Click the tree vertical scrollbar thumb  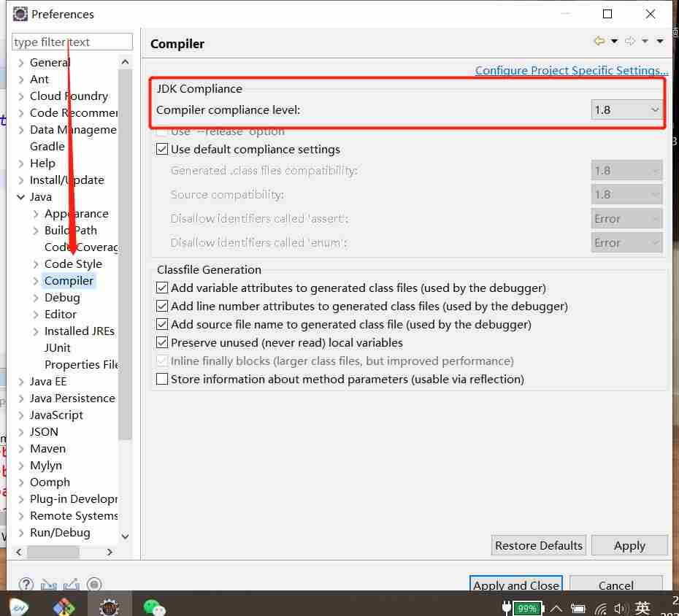pyautogui.click(x=125, y=255)
